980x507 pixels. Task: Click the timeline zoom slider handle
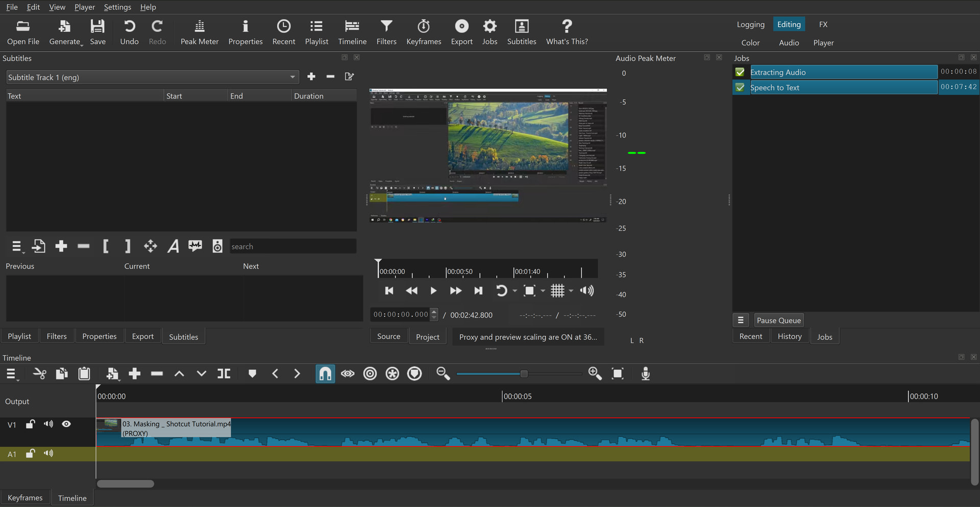click(524, 374)
